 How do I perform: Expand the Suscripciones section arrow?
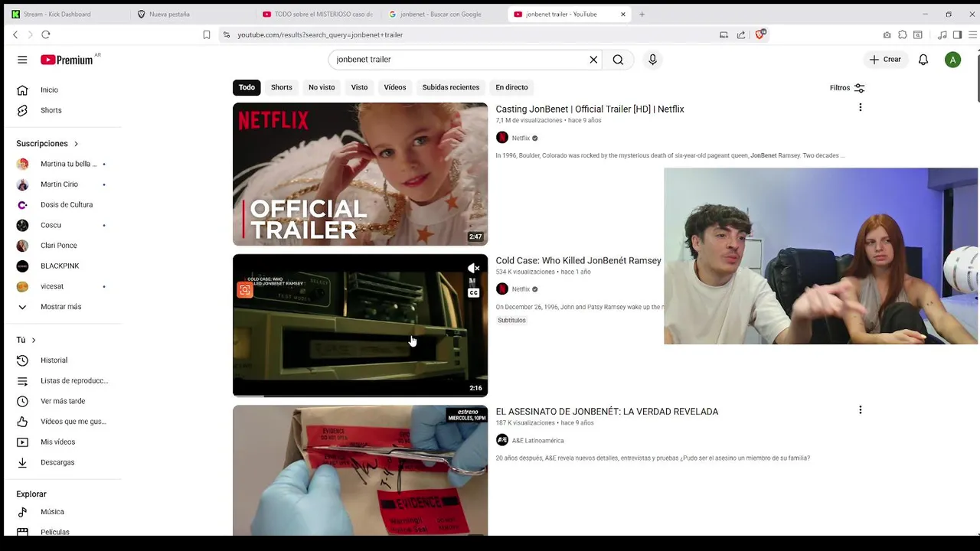tap(76, 144)
